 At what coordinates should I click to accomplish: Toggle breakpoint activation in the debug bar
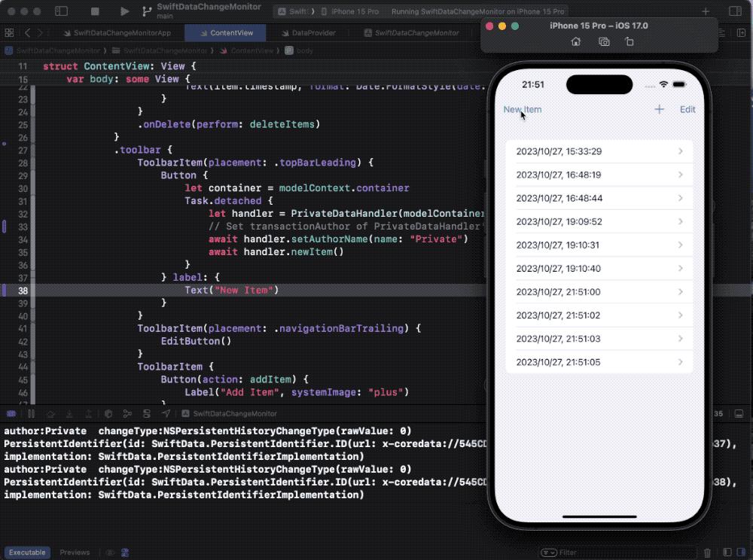(x=11, y=413)
